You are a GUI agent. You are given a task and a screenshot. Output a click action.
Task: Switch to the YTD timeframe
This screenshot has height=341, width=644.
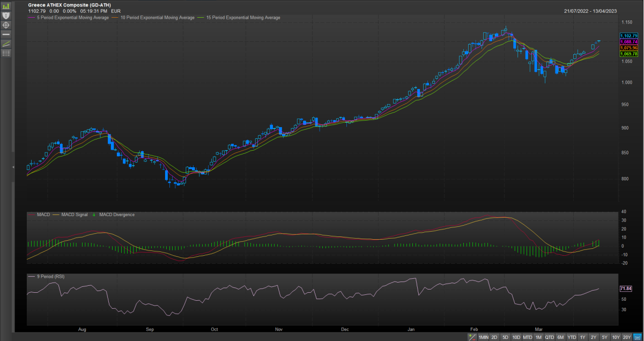[572, 337]
